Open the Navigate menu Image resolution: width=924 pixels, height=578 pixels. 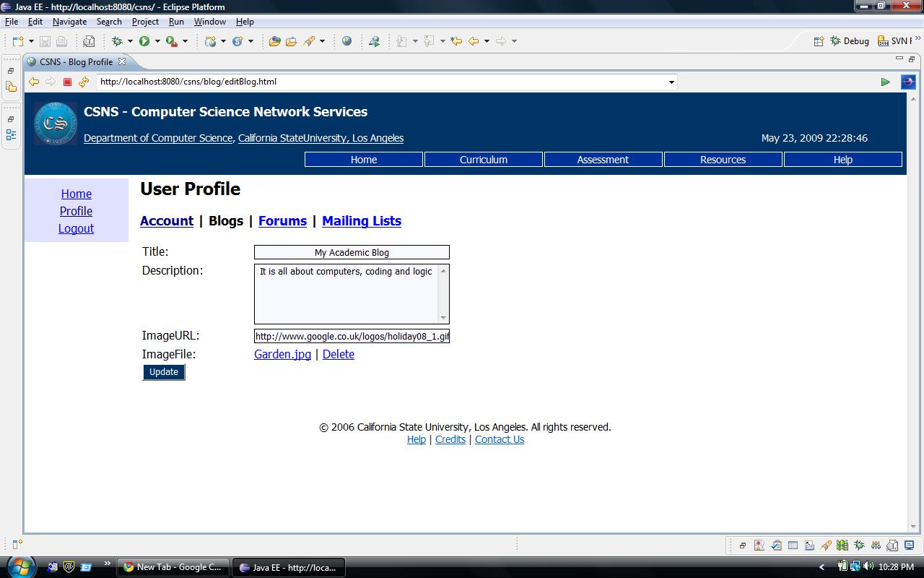tap(69, 22)
